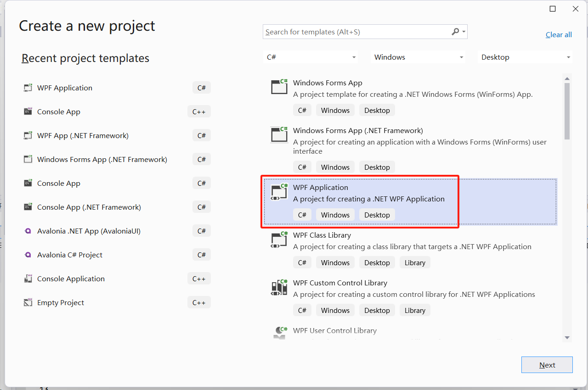
Task: Click the Windows Forms App template icon
Action: 279,86
